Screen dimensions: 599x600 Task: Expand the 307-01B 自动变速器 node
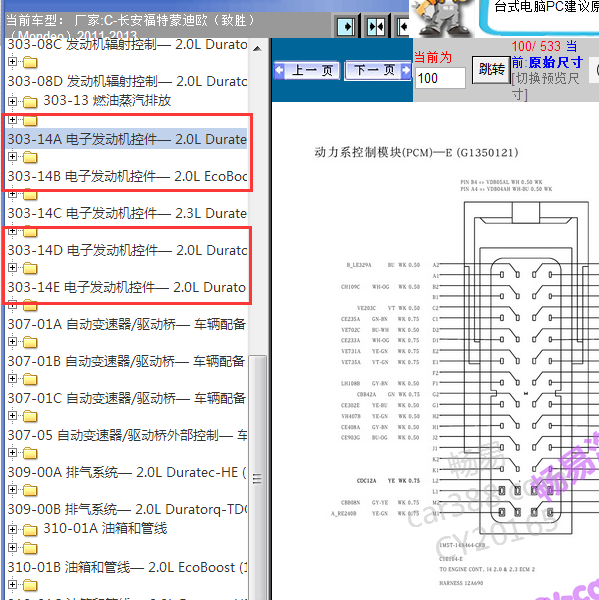12,341
